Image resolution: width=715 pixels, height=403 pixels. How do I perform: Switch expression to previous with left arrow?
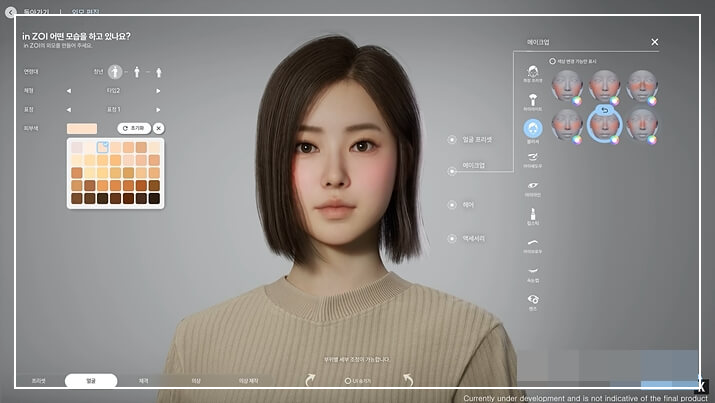pos(69,109)
